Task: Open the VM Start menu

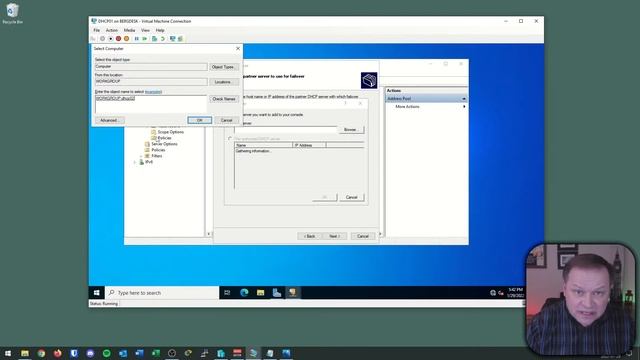Action: pyautogui.click(x=97, y=293)
